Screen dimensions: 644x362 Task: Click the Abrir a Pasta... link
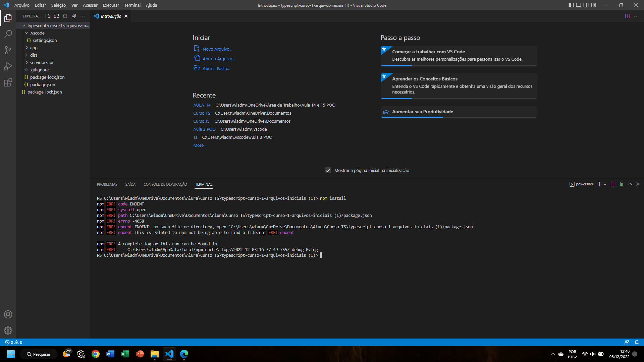point(216,68)
